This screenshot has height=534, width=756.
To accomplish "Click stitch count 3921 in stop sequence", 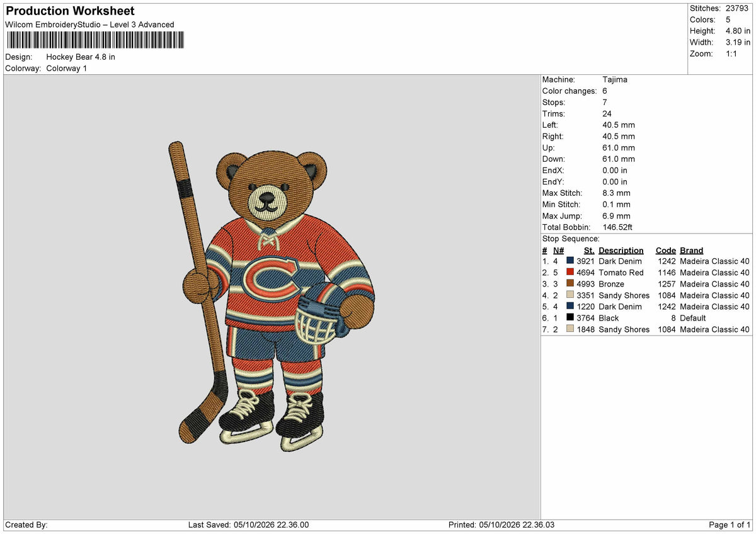I will pyautogui.click(x=585, y=261).
